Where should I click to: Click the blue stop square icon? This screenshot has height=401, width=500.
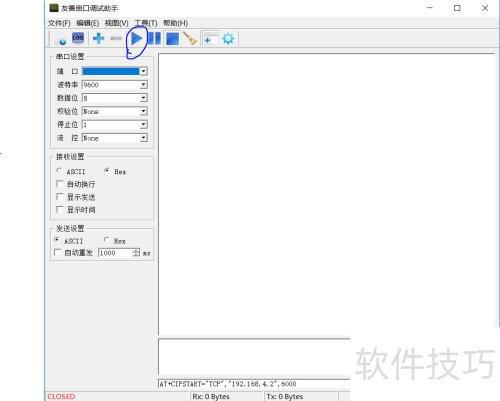172,39
